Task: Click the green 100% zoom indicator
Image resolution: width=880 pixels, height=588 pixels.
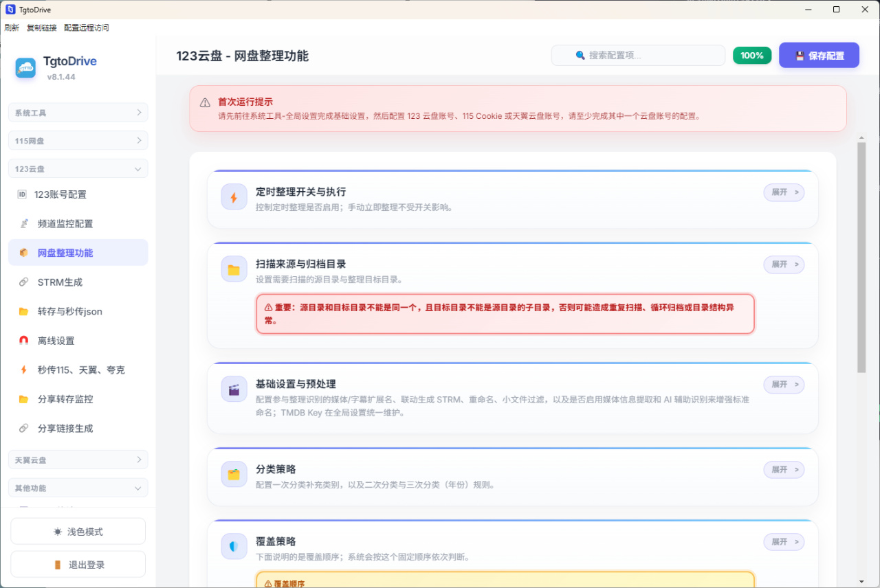Action: [752, 56]
